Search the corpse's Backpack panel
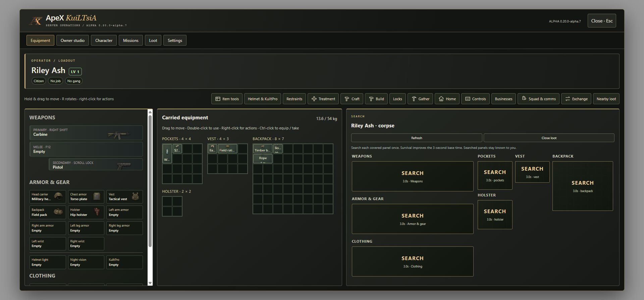Screen dimensions: 644x300 click(583, 186)
